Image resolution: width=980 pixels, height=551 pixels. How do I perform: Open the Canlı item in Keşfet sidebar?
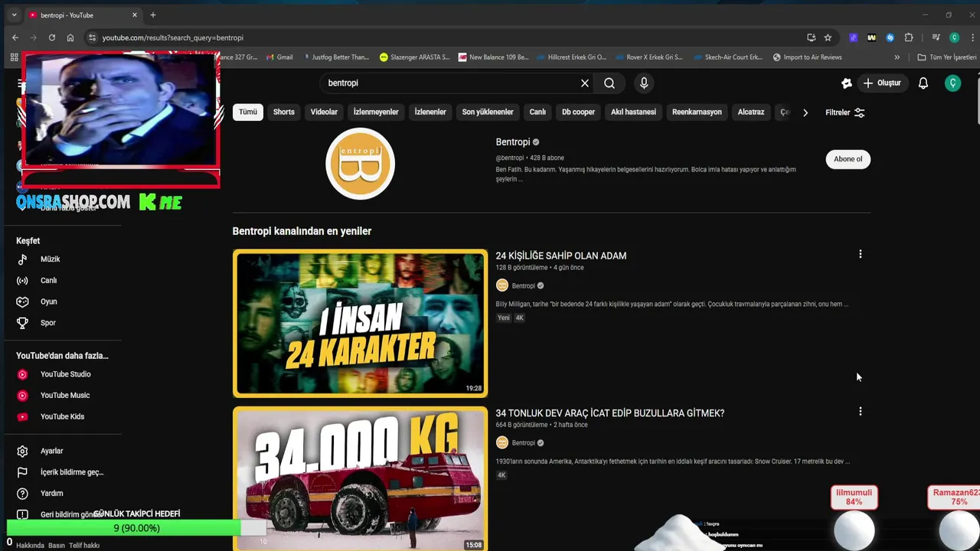point(61,281)
